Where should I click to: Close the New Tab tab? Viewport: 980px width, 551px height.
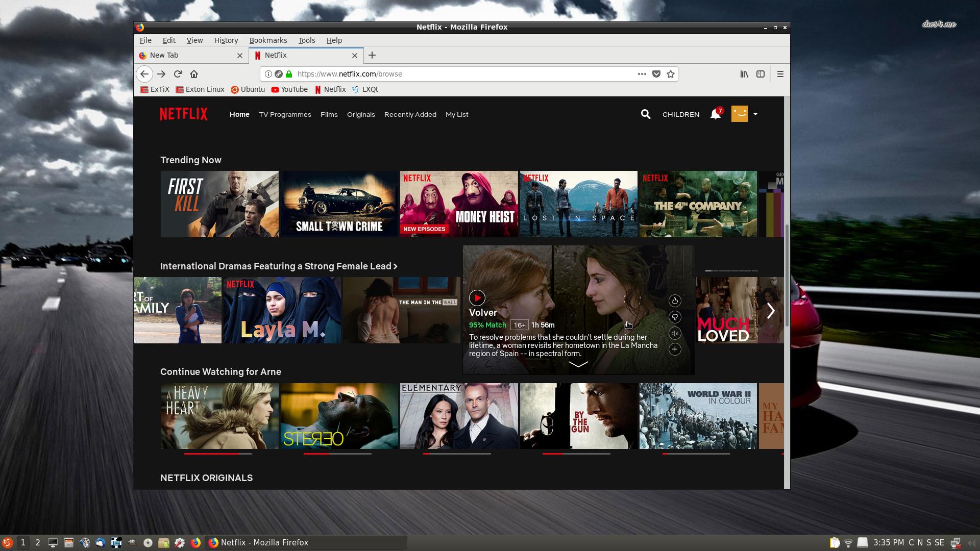[240, 56]
